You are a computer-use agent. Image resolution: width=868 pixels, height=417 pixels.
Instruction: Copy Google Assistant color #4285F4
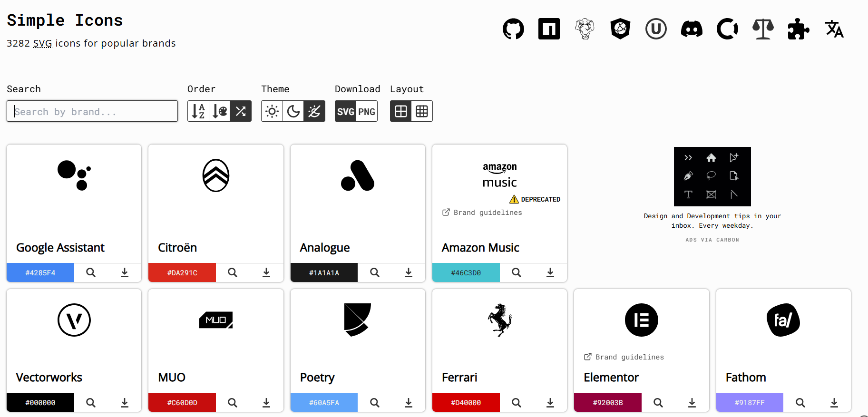click(40, 273)
